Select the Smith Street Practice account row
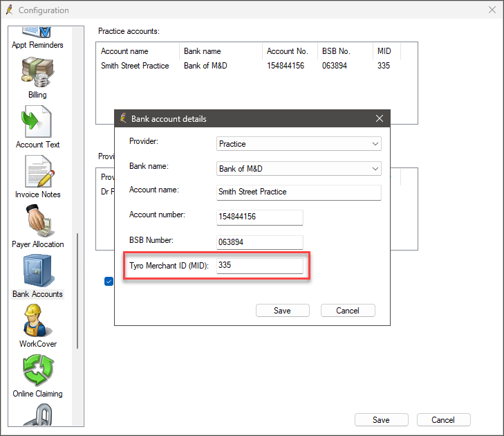Viewport: 504px width, 436px height. [x=249, y=66]
